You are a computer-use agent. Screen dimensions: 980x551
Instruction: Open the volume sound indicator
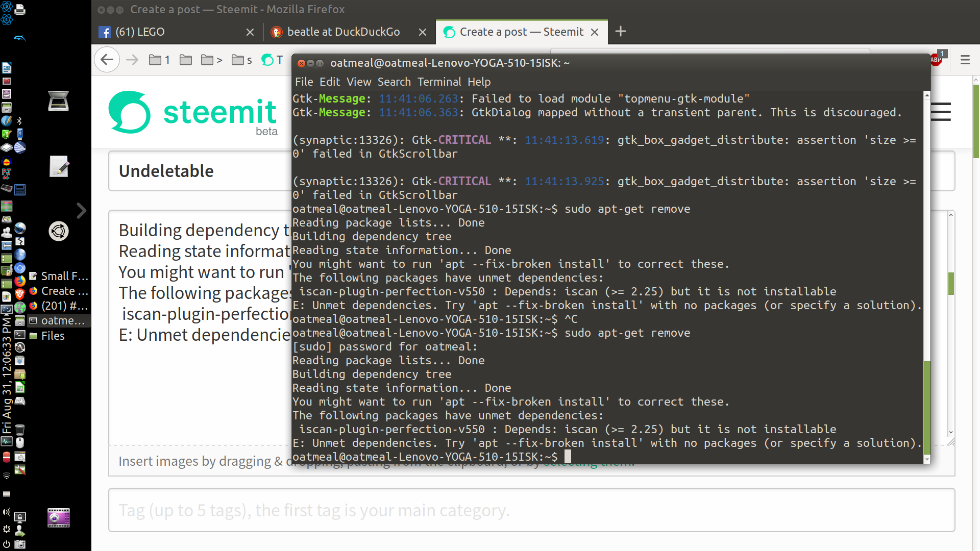(7, 512)
